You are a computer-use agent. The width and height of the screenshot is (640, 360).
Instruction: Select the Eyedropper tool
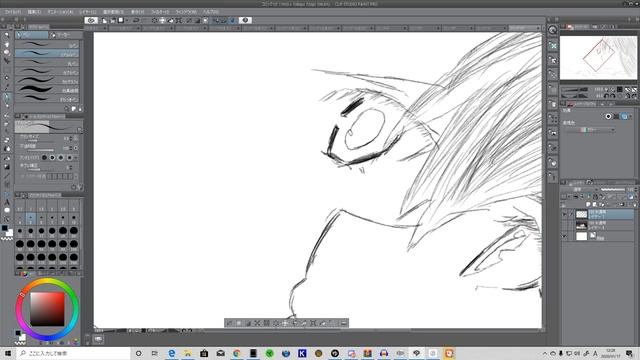tap(7, 87)
